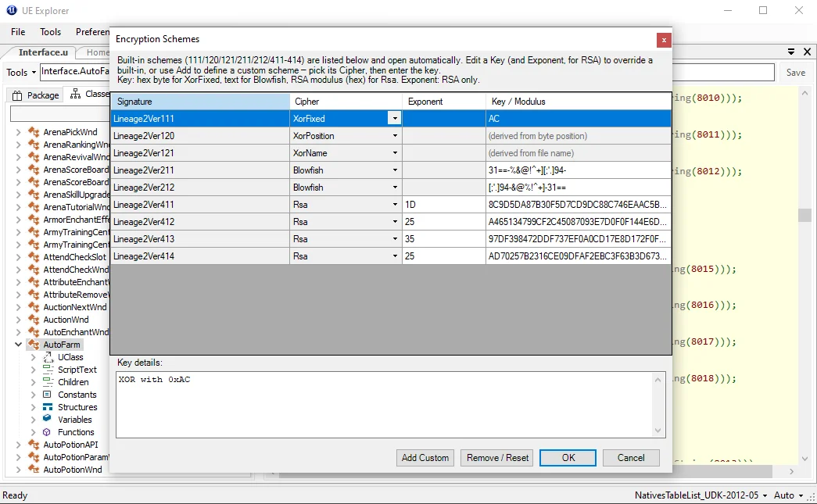Select Lineage2Ver412 modulus cell
This screenshot has height=504, width=817.
tap(579, 222)
